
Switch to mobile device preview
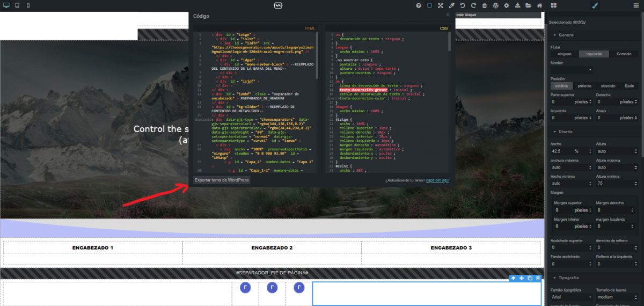click(x=28, y=5)
